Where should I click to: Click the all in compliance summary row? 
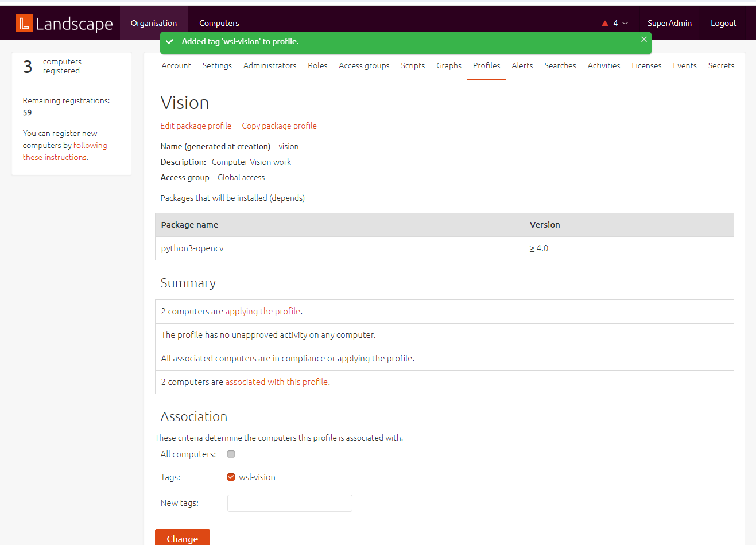click(x=444, y=359)
